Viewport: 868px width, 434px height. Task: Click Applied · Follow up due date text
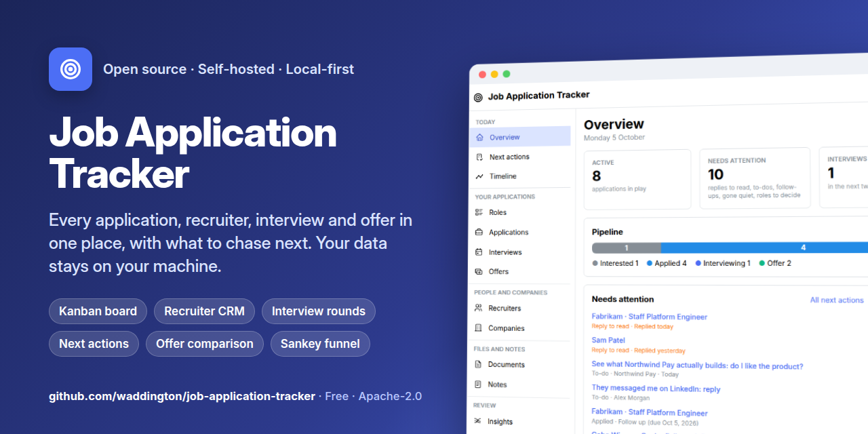[645, 421]
